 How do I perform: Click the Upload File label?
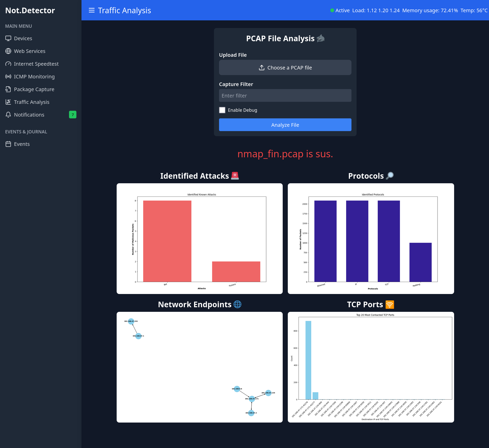(x=233, y=55)
